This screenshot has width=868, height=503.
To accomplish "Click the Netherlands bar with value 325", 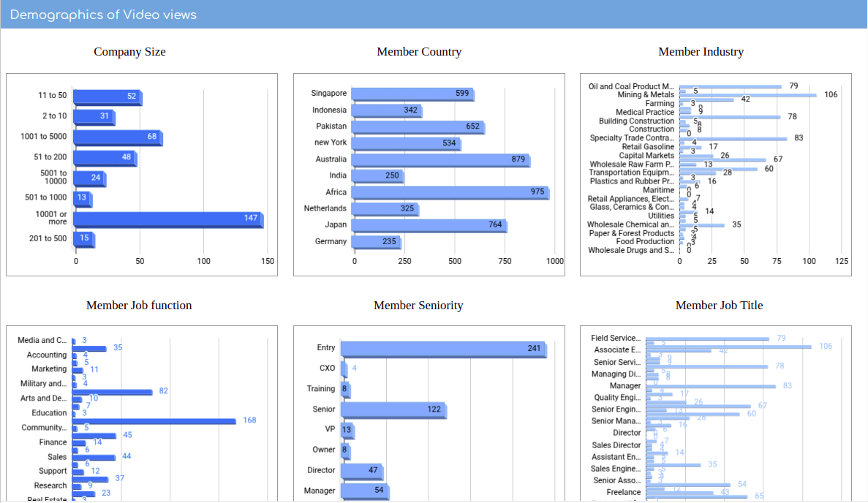I will point(385,209).
